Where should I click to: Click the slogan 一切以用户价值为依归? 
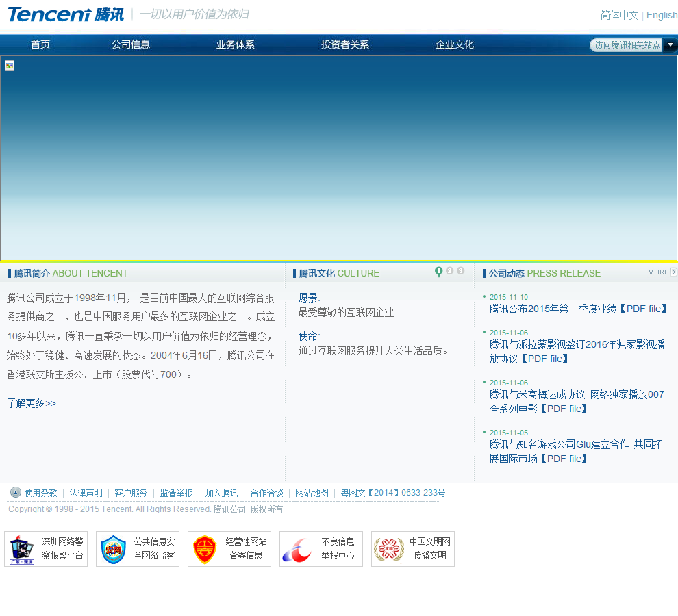coord(194,14)
